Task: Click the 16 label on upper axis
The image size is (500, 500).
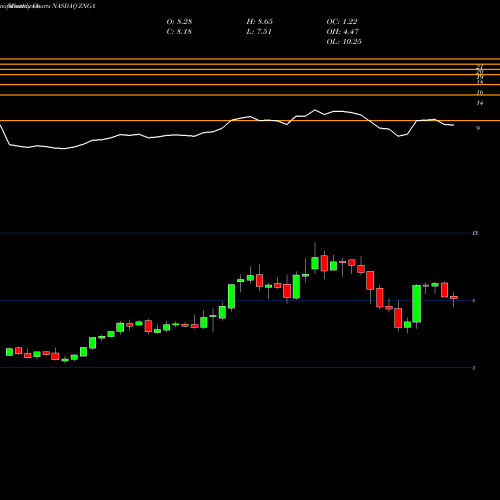Action: click(x=480, y=92)
